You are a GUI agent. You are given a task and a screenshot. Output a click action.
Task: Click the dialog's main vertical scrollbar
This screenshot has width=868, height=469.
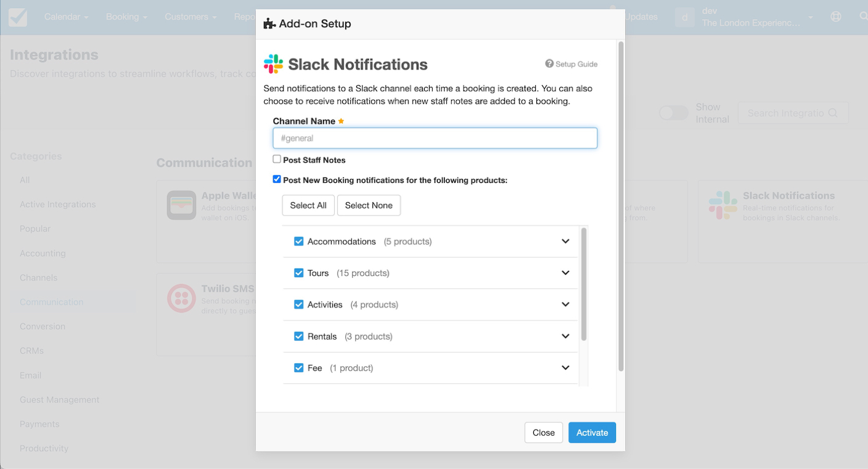621,206
